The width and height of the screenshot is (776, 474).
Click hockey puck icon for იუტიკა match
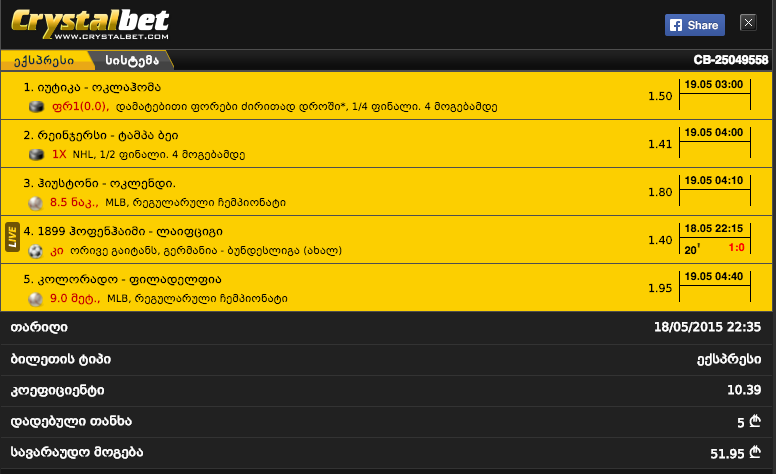pyautogui.click(x=36, y=106)
